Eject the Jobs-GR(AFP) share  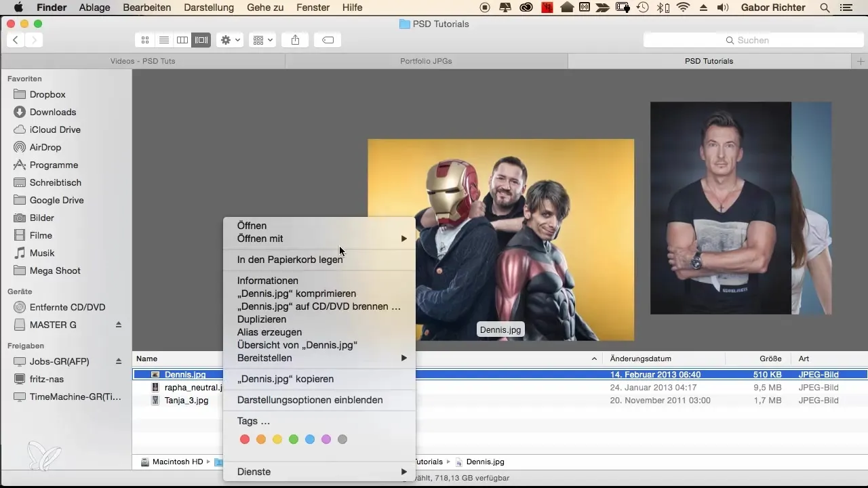point(119,361)
